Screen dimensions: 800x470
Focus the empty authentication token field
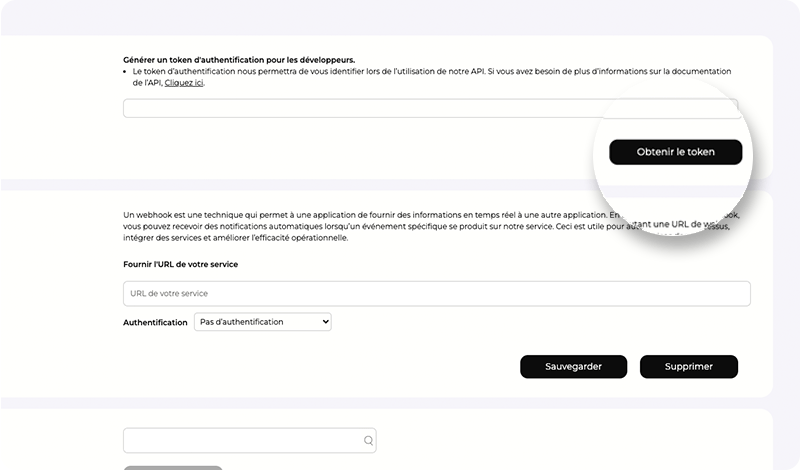(x=360, y=108)
